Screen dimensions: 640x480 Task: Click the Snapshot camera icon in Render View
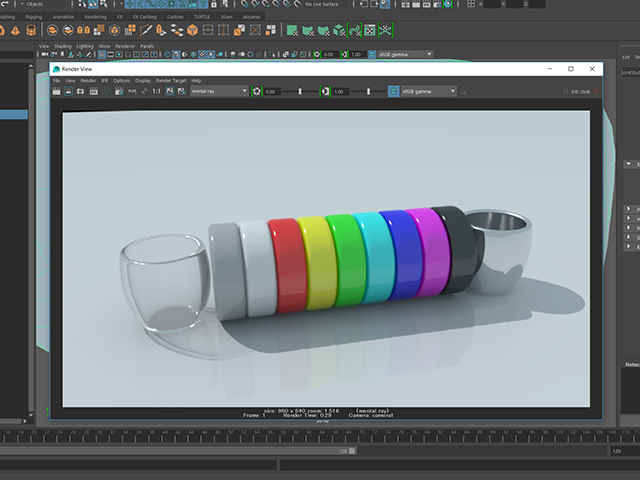[x=80, y=91]
